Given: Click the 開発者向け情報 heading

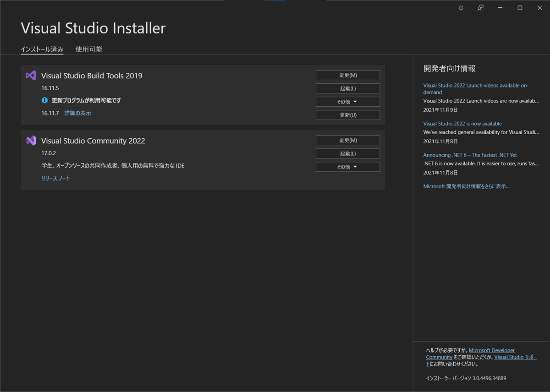Looking at the screenshot, I should click(x=449, y=69).
